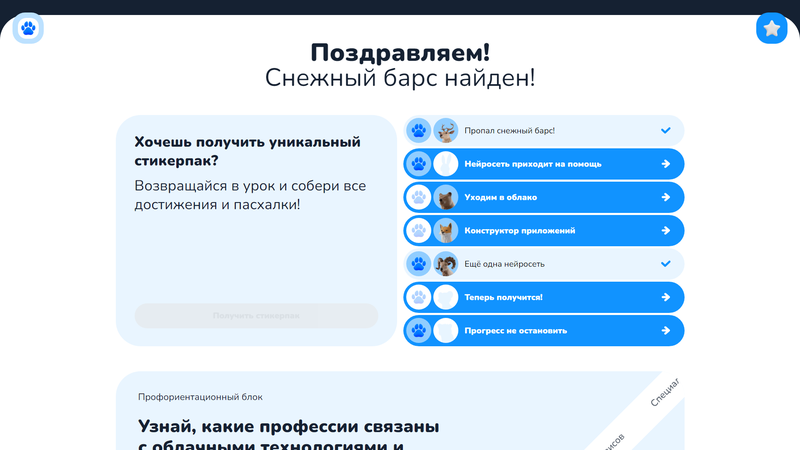Click fox avatar in 'Конструктор приложений' row
Screen dimensions: 800x450
click(446, 231)
